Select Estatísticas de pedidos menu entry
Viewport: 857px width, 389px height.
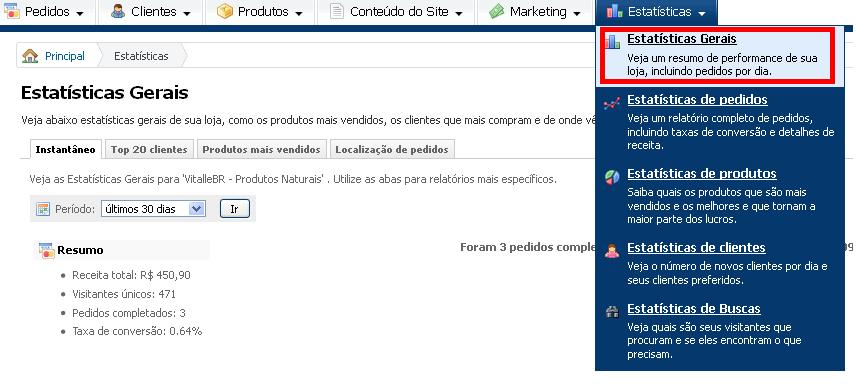(x=720, y=122)
